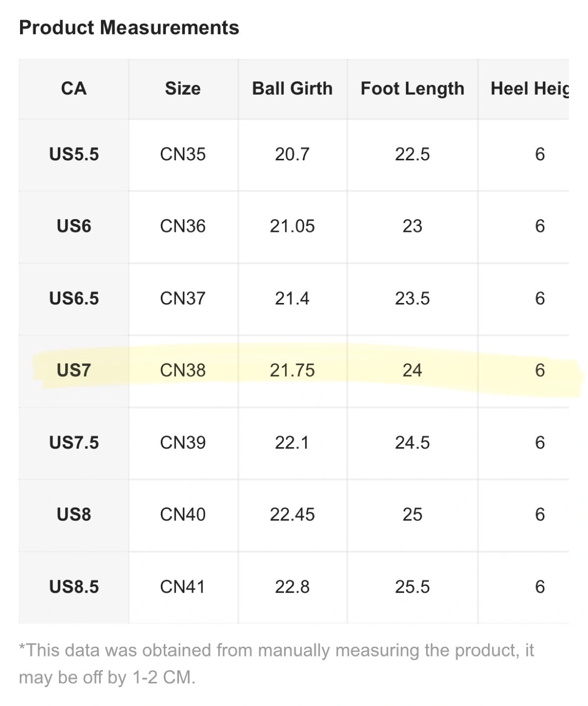Select the highlighted US7 row label

click(74, 370)
